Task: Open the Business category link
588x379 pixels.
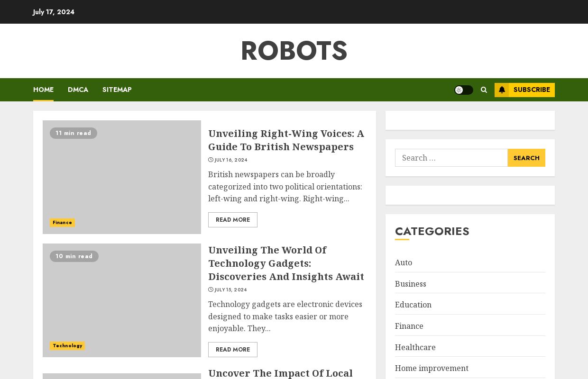Action: pos(410,284)
